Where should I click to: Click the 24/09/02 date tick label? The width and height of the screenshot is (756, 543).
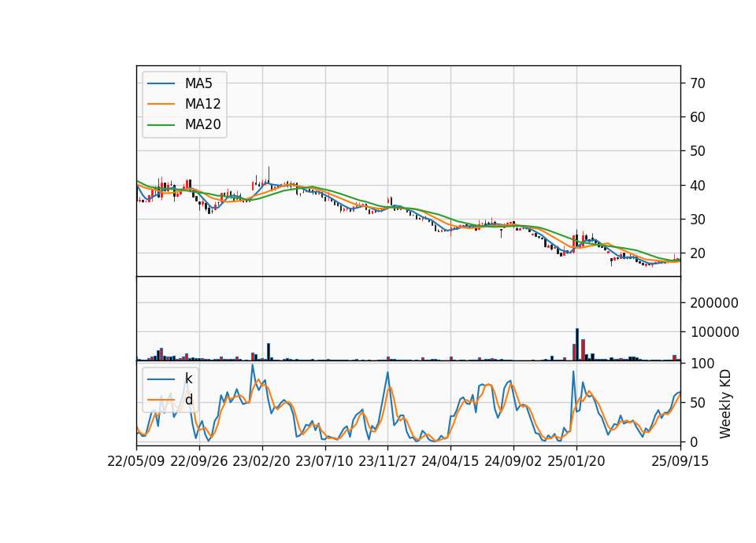(x=513, y=461)
